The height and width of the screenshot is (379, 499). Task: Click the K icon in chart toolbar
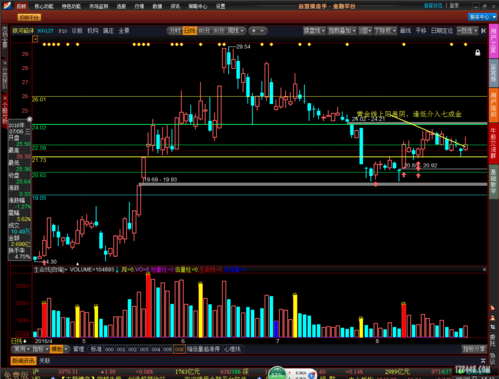point(483,31)
